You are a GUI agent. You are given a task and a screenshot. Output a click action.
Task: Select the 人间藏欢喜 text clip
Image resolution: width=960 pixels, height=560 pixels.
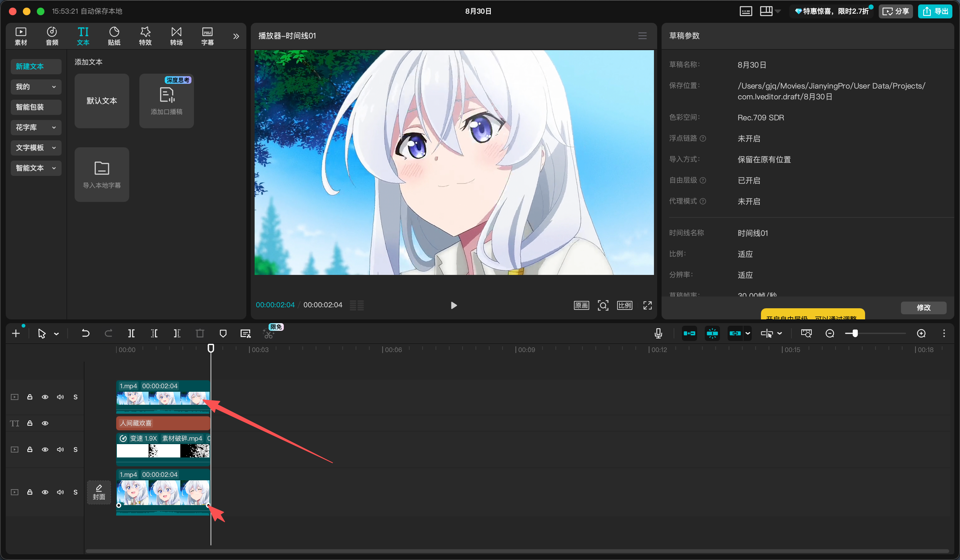(x=163, y=423)
